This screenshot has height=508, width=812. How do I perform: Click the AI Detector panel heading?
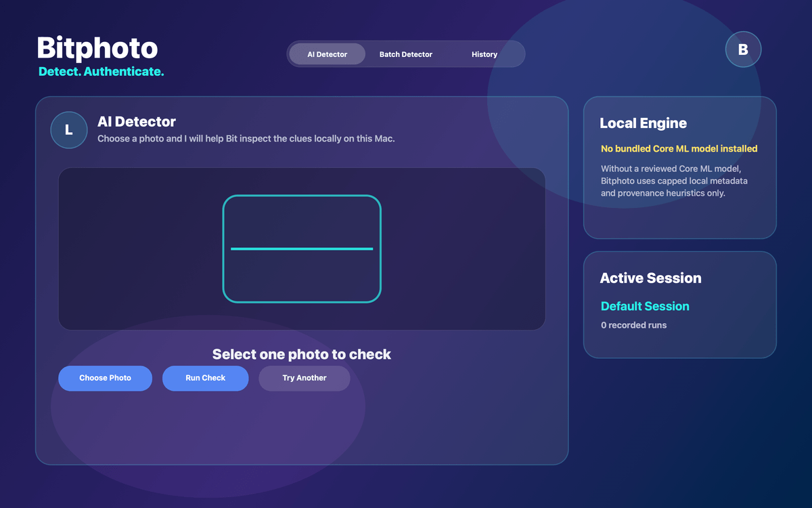pos(137,122)
